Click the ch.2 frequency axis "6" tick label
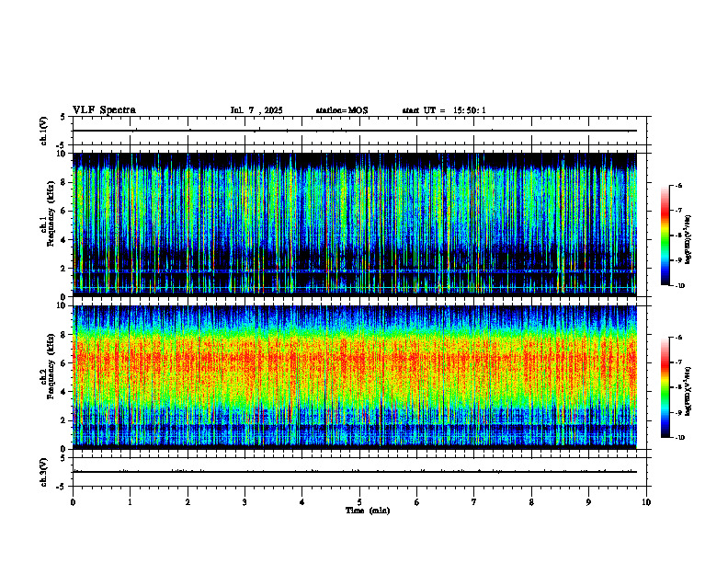 (64, 363)
